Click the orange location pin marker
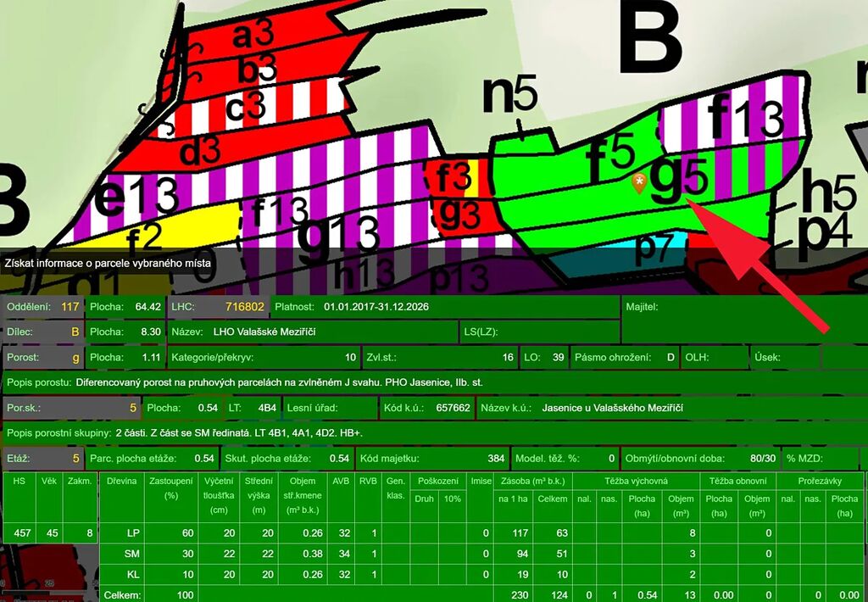 click(x=639, y=182)
